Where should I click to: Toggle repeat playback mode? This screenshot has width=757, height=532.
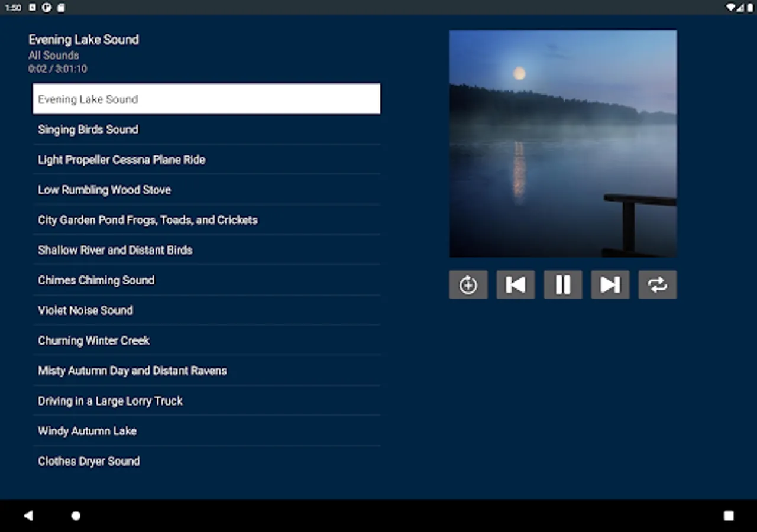point(657,284)
